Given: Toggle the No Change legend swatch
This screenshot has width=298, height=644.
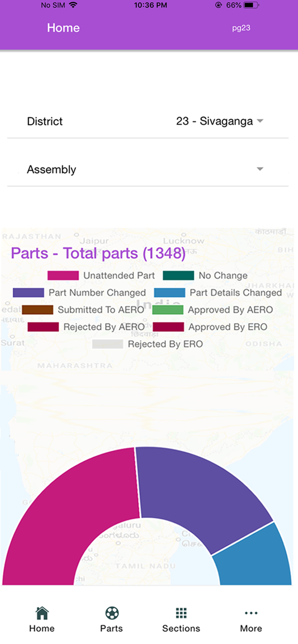Looking at the screenshot, I should (x=178, y=276).
